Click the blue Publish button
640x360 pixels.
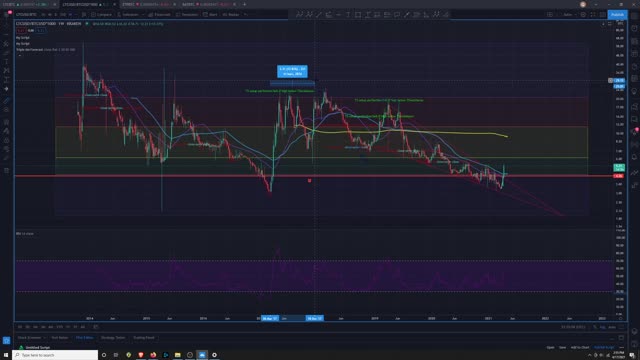(617, 14)
